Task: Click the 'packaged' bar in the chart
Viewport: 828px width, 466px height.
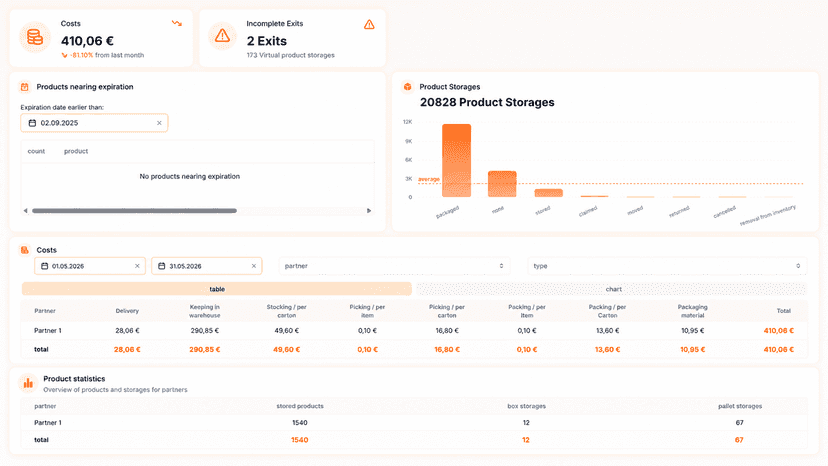Action: point(456,161)
